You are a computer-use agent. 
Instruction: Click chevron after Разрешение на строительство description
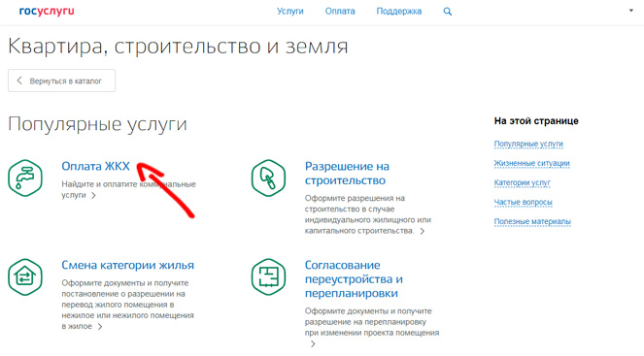pos(422,231)
